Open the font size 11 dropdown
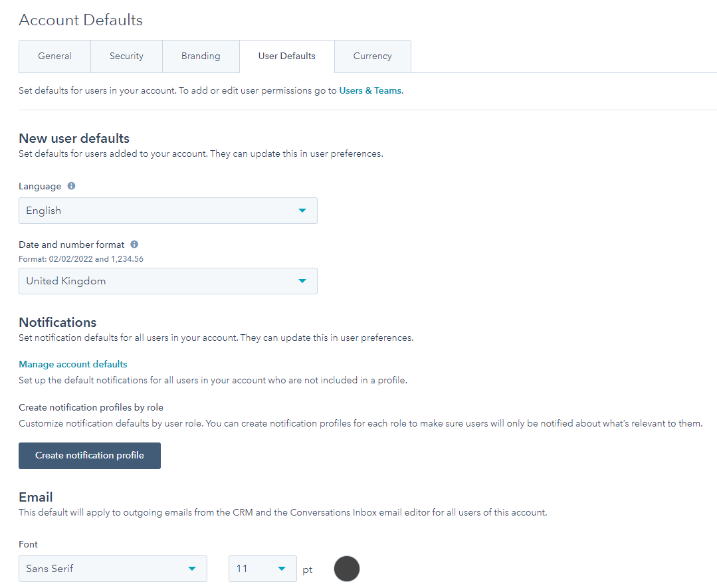 (262, 568)
